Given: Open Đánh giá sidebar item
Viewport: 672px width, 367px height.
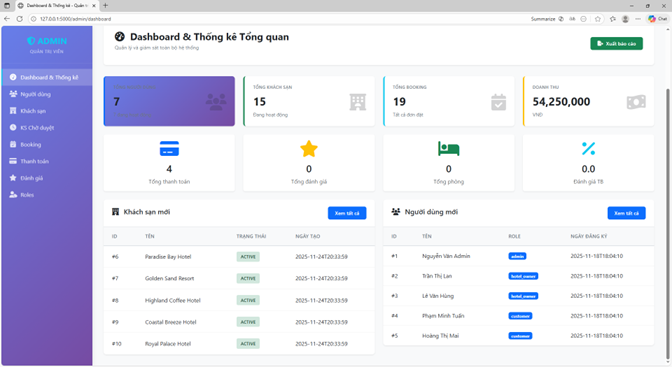Looking at the screenshot, I should point(47,177).
